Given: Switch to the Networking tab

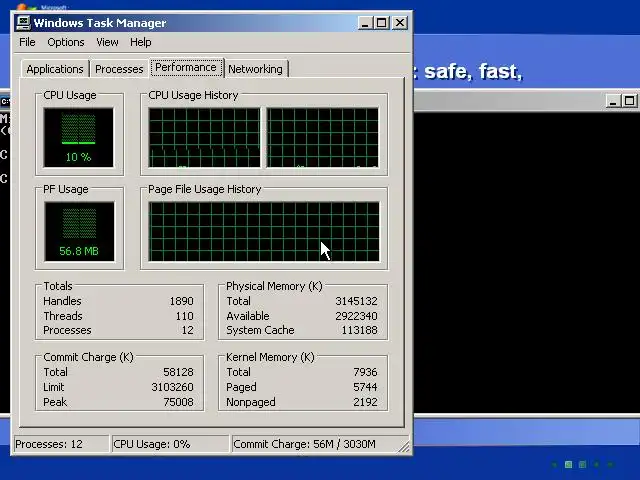Looking at the screenshot, I should tap(256, 69).
